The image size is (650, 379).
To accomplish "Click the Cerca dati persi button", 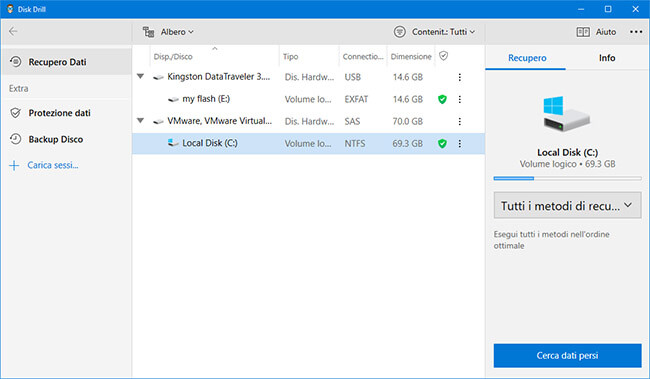I will click(568, 355).
